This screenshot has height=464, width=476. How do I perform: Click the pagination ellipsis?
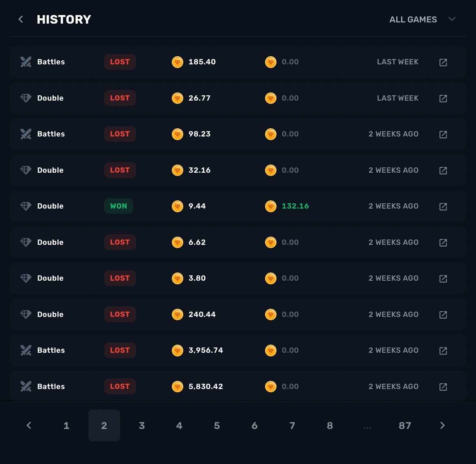click(367, 428)
